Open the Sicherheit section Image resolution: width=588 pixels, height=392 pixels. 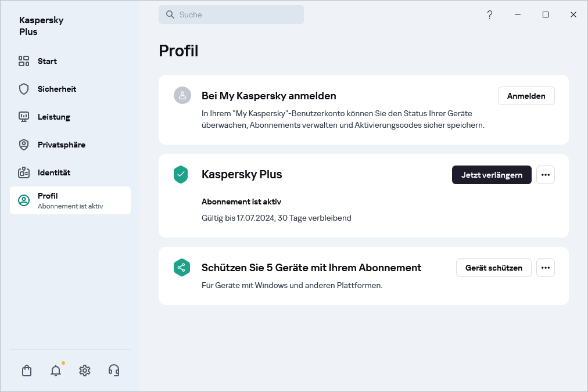pyautogui.click(x=57, y=89)
